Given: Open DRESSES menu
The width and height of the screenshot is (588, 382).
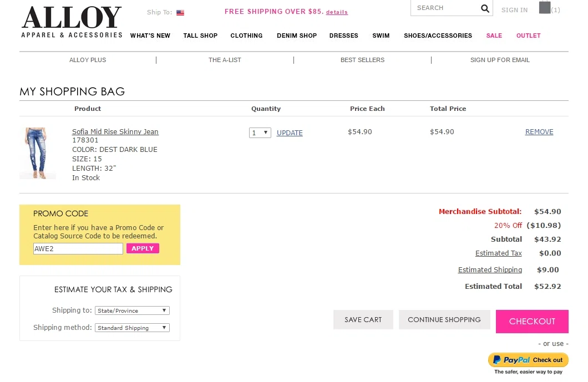Looking at the screenshot, I should [343, 35].
